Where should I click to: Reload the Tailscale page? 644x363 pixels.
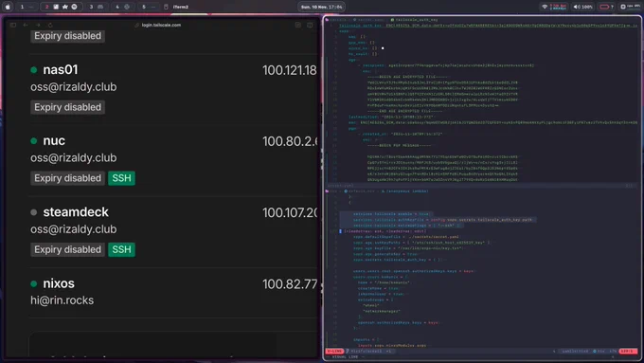point(50,25)
